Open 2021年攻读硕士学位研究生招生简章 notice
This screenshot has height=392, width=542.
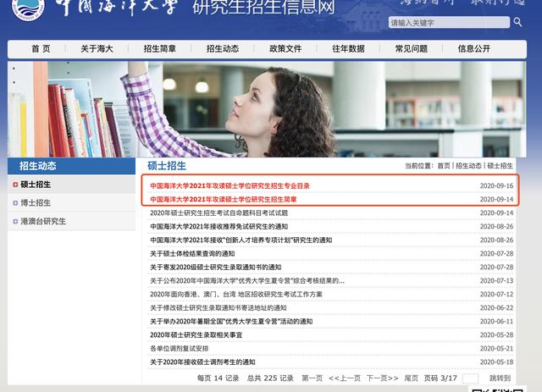[x=224, y=199]
